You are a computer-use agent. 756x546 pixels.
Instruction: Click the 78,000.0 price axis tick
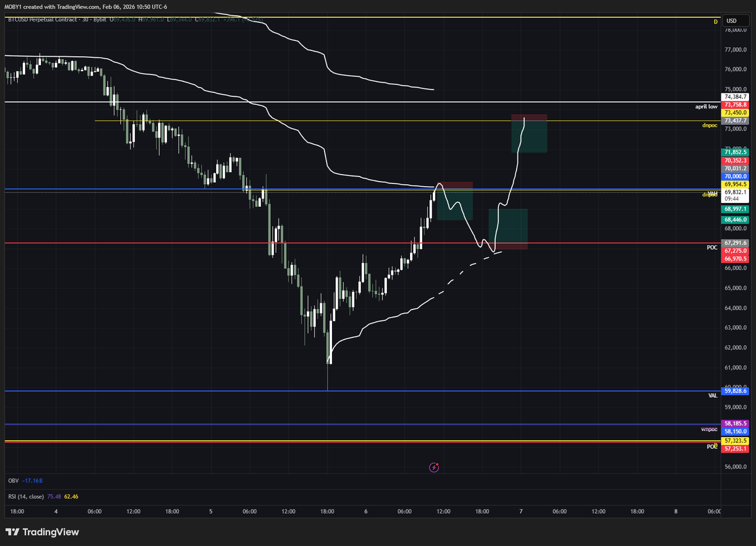click(x=736, y=29)
